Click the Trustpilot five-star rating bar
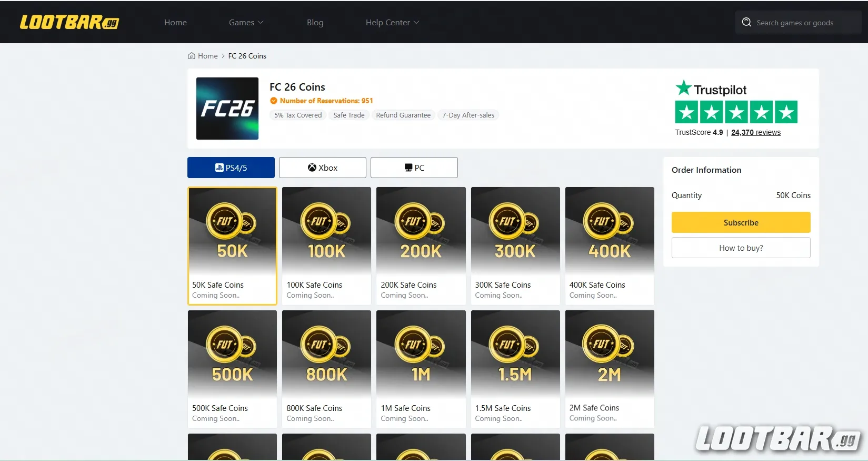The height and width of the screenshot is (461, 868). pyautogui.click(x=736, y=112)
